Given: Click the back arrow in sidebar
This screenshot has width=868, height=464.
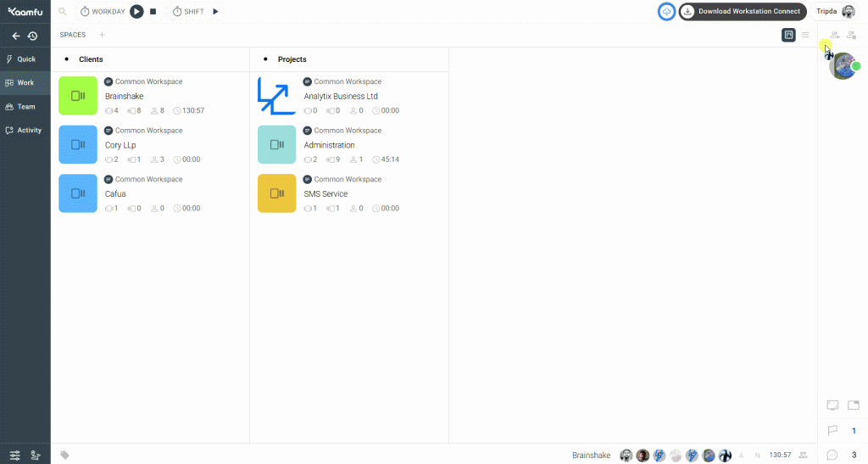Looking at the screenshot, I should [15, 36].
